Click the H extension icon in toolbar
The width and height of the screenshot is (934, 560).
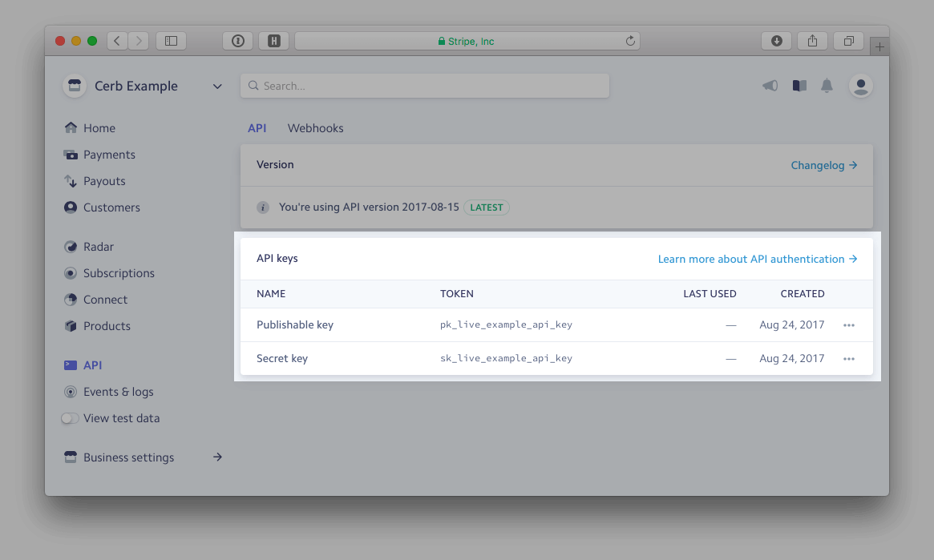click(274, 41)
